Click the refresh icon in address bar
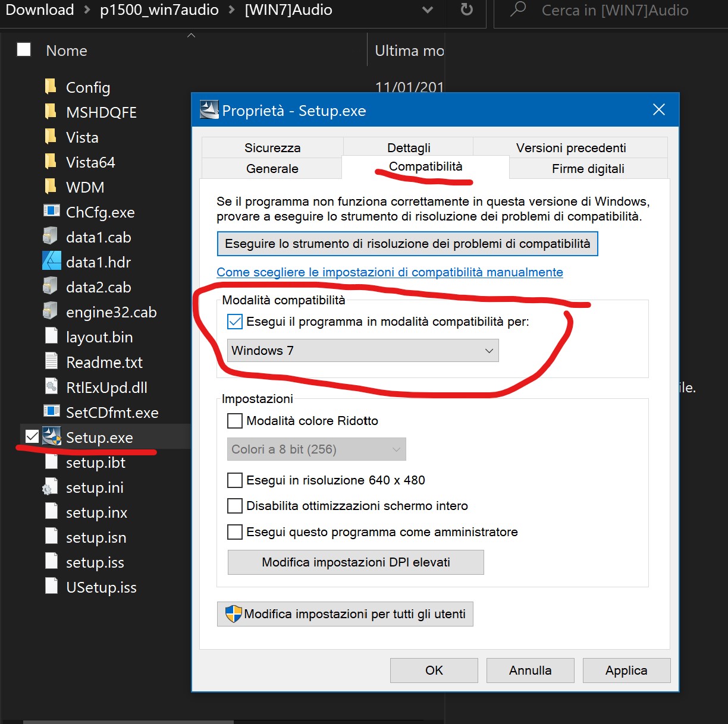Image resolution: width=728 pixels, height=724 pixels. (467, 10)
